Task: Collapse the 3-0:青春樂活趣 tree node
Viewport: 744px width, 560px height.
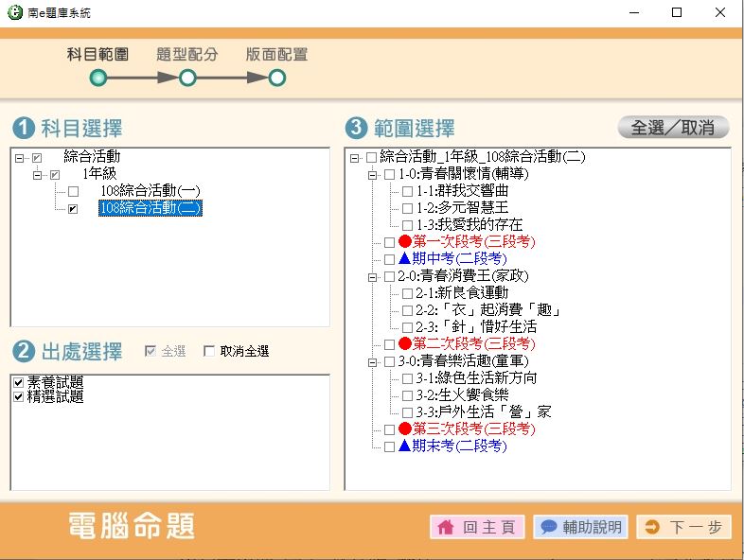Action: tap(372, 361)
